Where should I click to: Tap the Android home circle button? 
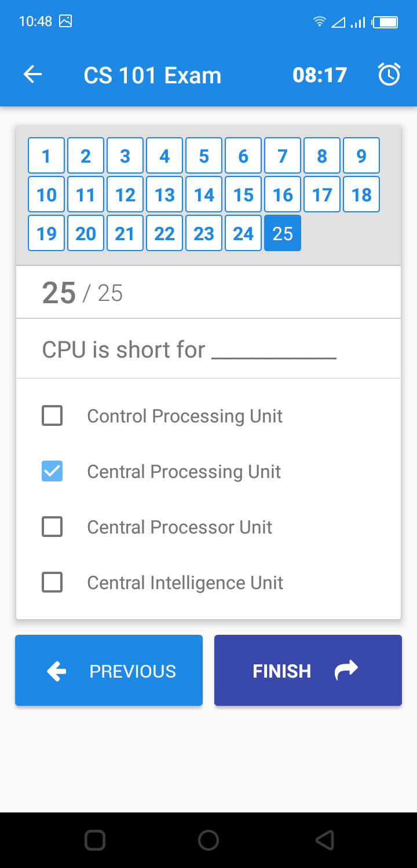(x=209, y=840)
